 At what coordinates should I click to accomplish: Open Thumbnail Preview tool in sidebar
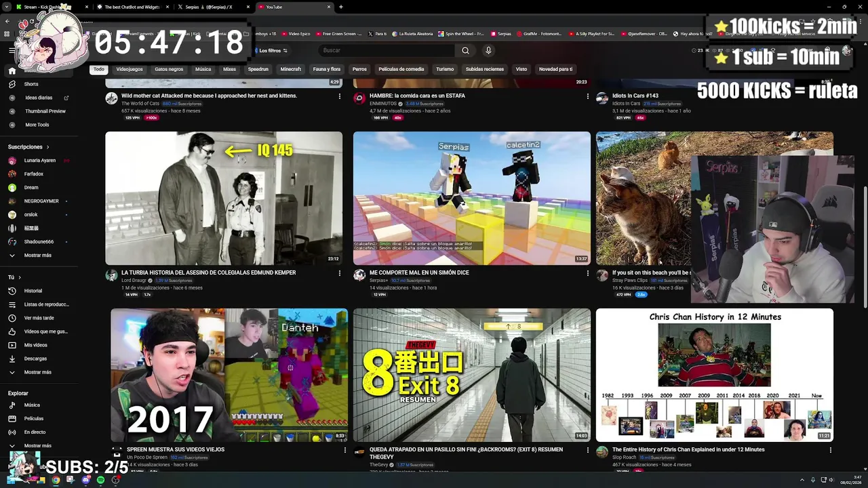(x=45, y=111)
